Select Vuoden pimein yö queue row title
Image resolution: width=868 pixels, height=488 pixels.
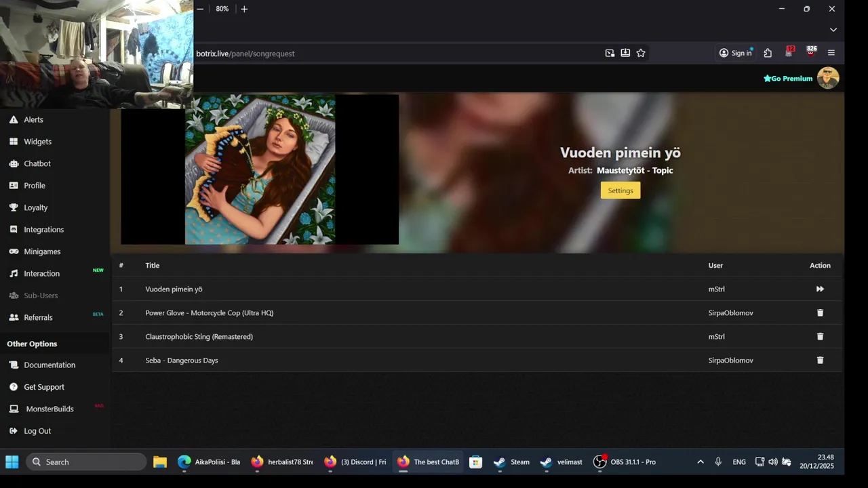pyautogui.click(x=174, y=289)
